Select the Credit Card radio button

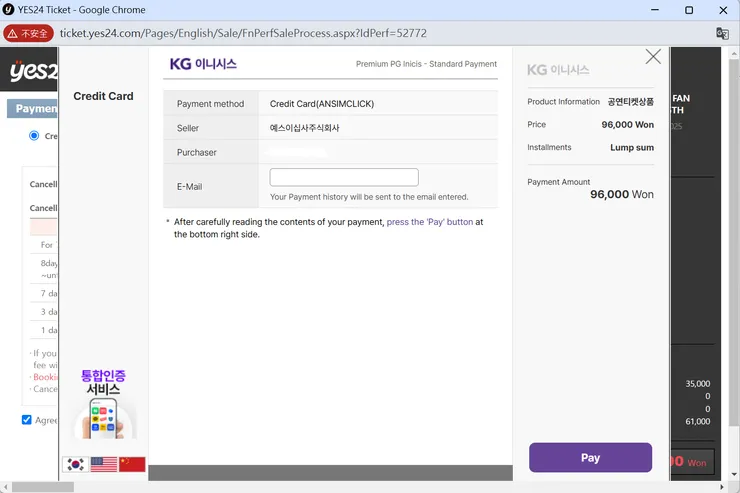pos(34,136)
